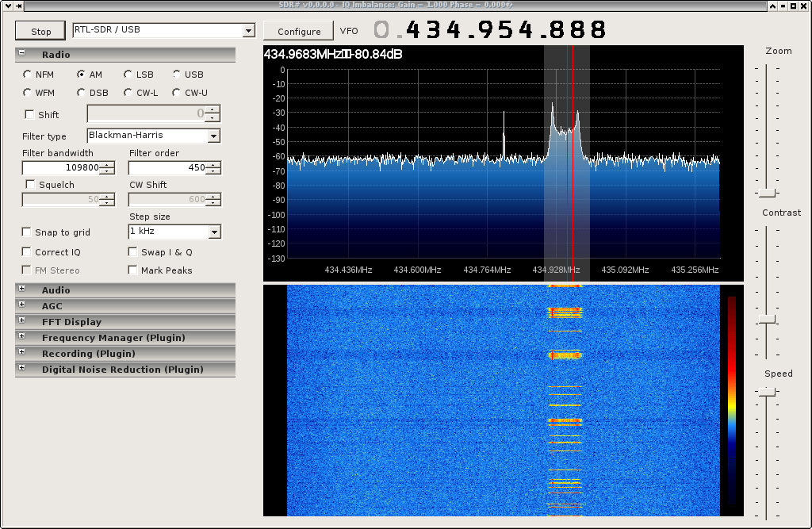Viewport: 812px width, 529px height.
Task: Select the WFM demodulation mode
Action: coord(26,92)
